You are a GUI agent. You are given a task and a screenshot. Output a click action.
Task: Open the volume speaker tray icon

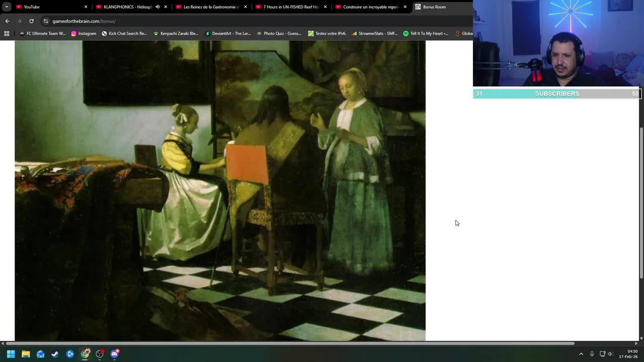pos(611,354)
